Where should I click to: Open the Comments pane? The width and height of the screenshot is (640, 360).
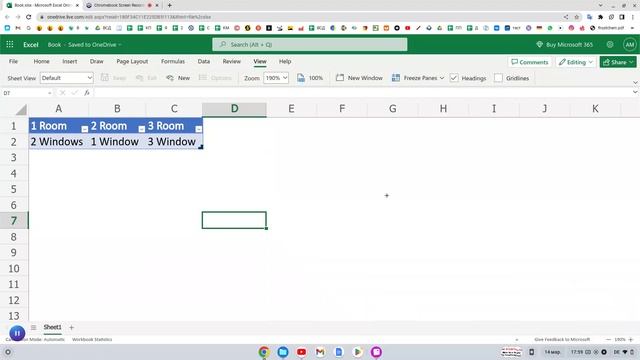click(x=529, y=62)
